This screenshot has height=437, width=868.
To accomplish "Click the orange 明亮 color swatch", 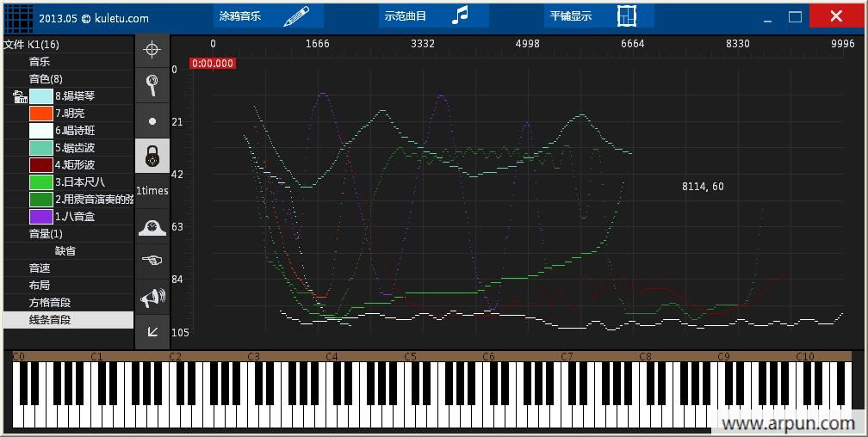I will [41, 114].
